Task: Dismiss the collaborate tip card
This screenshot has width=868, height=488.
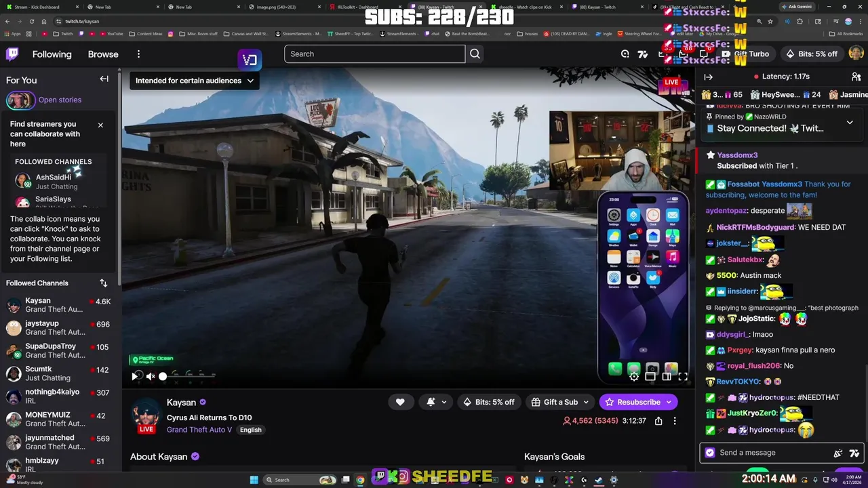Action: [x=100, y=125]
